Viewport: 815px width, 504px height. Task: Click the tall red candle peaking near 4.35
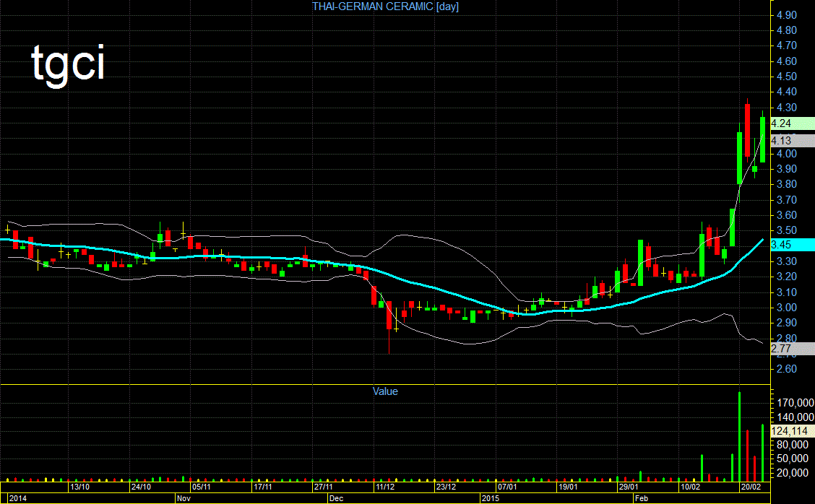pos(747,130)
